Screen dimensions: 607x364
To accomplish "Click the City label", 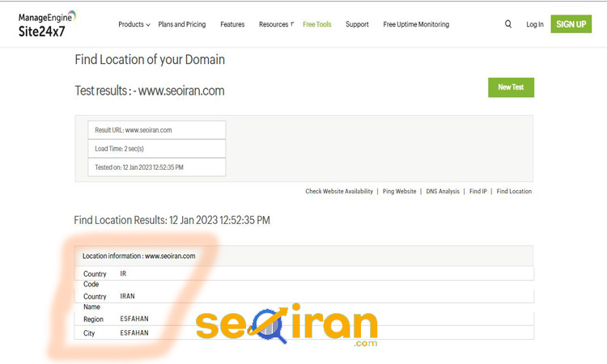I will pos(89,333).
